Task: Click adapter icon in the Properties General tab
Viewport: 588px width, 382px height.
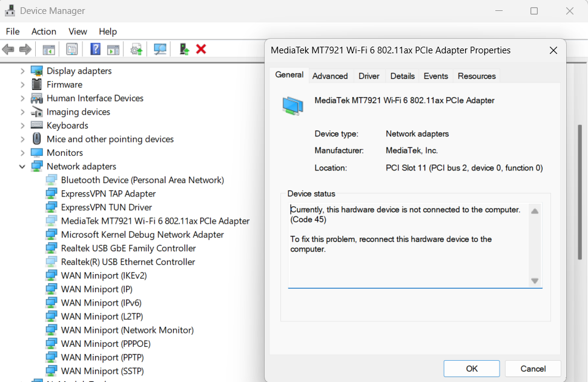Action: pyautogui.click(x=293, y=106)
